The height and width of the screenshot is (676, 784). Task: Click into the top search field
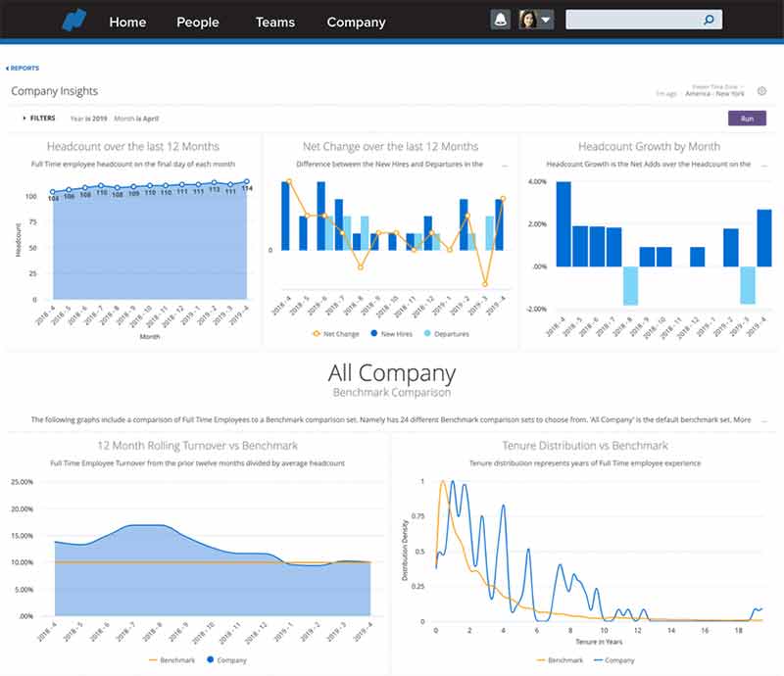click(633, 20)
